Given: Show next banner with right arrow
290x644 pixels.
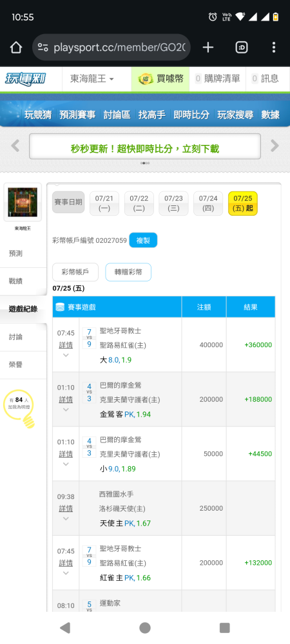Looking at the screenshot, I should click(275, 146).
